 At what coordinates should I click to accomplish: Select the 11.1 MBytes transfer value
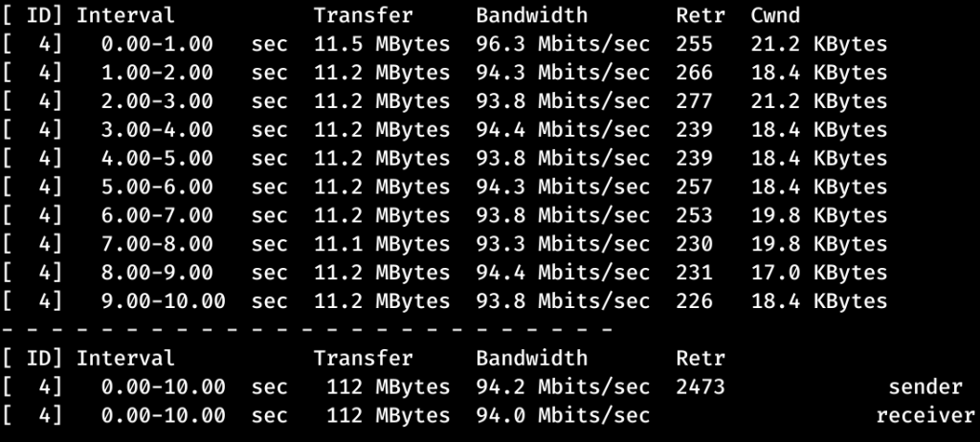(382, 245)
